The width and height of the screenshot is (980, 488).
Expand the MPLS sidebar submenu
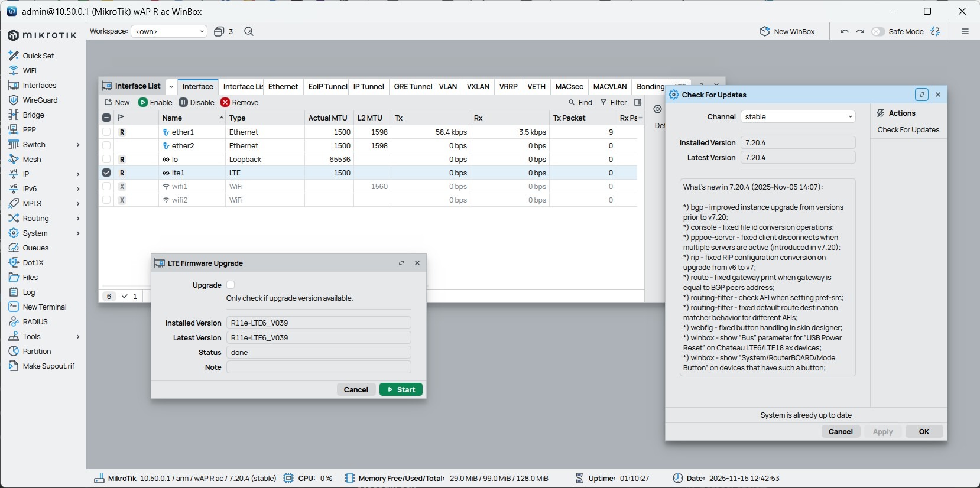78,203
